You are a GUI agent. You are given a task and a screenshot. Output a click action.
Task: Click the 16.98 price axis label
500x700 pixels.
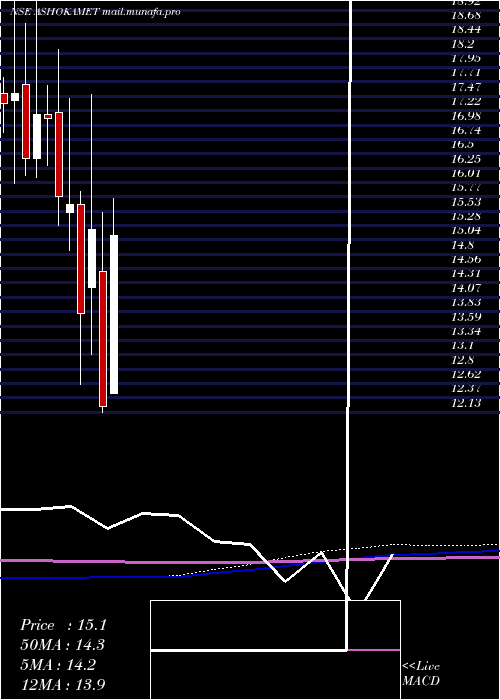tap(466, 116)
